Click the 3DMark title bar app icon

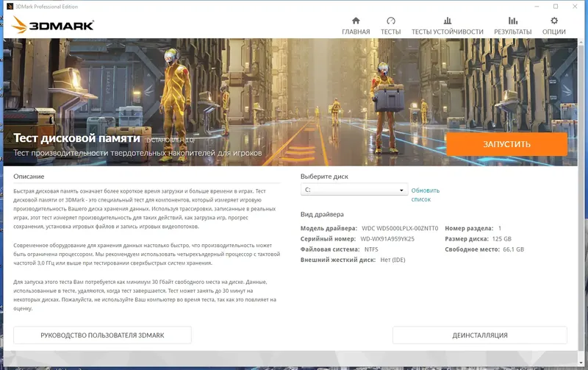pyautogui.click(x=10, y=7)
